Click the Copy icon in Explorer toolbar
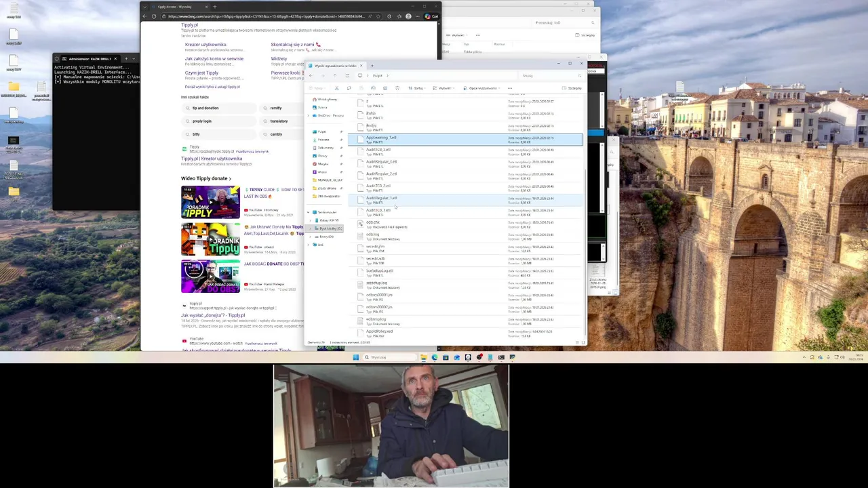This screenshot has width=868, height=488. click(349, 88)
